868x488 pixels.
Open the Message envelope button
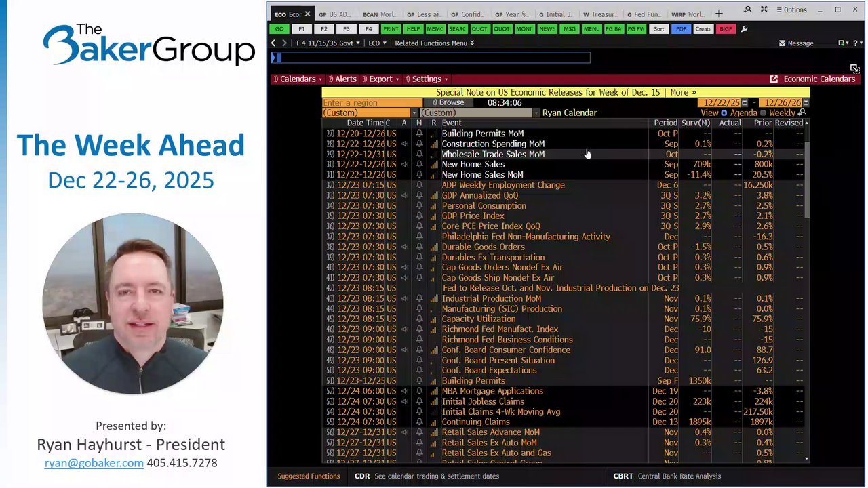point(796,43)
